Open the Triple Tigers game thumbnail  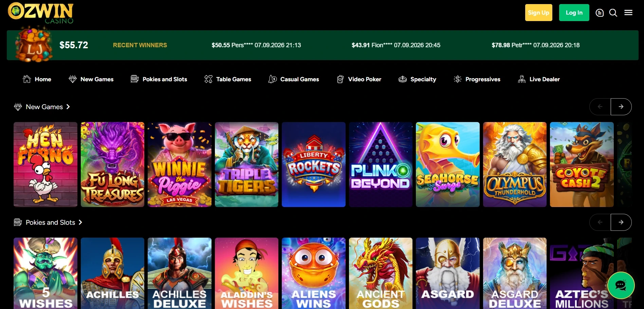pos(246,165)
